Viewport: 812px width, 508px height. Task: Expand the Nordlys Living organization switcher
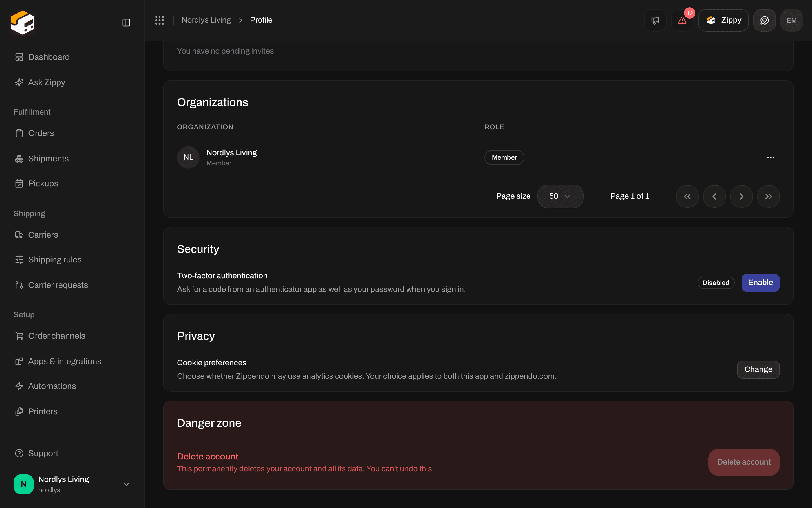pyautogui.click(x=72, y=484)
